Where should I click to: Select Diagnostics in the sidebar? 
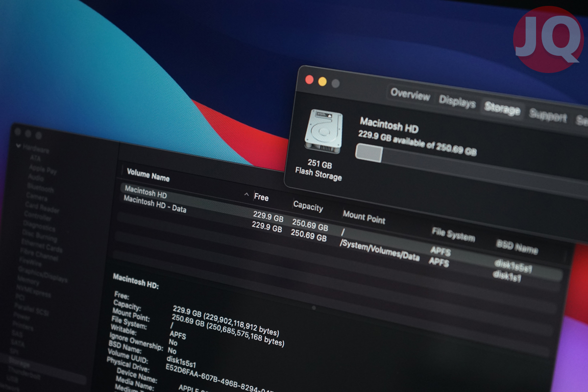coord(39,226)
